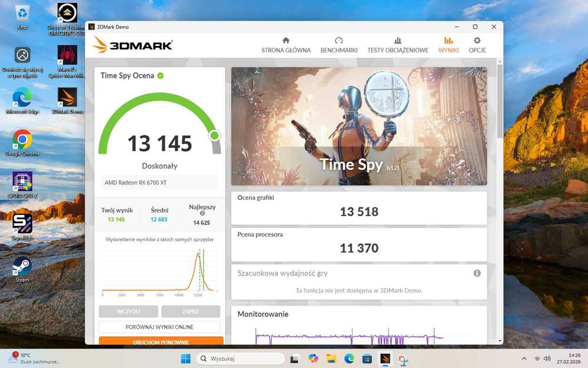Minimize the 3DMark Demo window
Screen dimensions: 588x368
[x=457, y=26]
